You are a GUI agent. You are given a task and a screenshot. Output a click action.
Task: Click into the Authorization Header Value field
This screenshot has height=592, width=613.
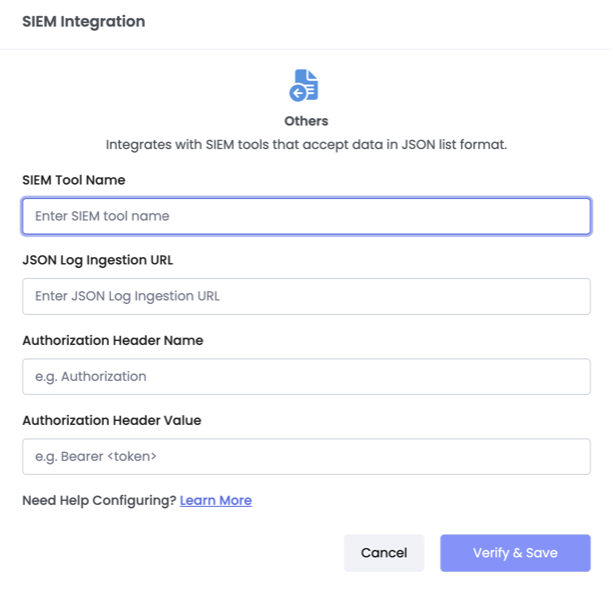[306, 456]
